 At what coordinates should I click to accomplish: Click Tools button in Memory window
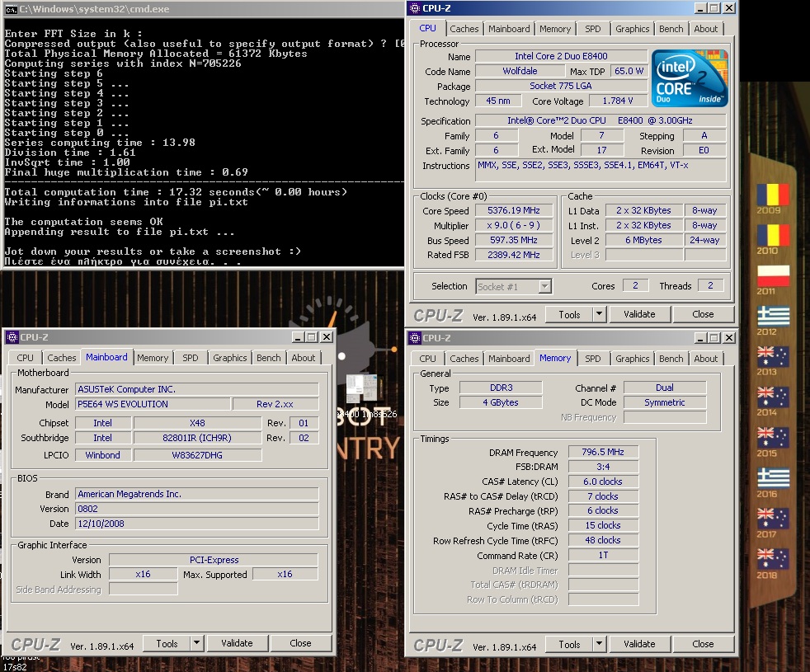tap(569, 644)
